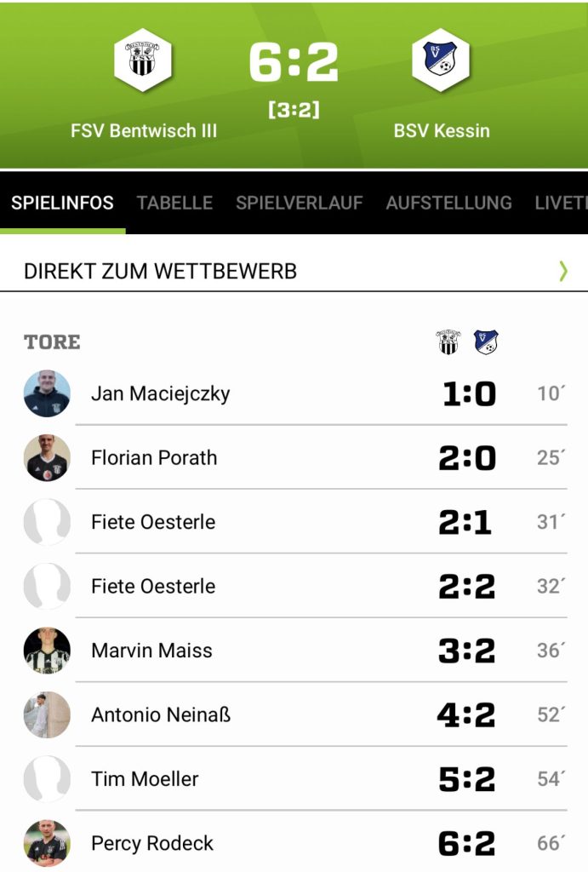
Task: Click small Bentwisch crest above goals list
Action: [448, 342]
